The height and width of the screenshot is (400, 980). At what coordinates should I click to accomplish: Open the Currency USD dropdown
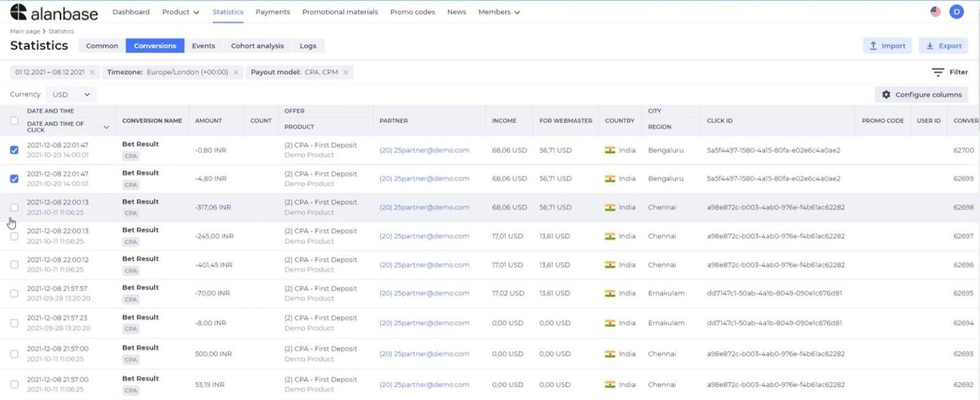(x=71, y=94)
